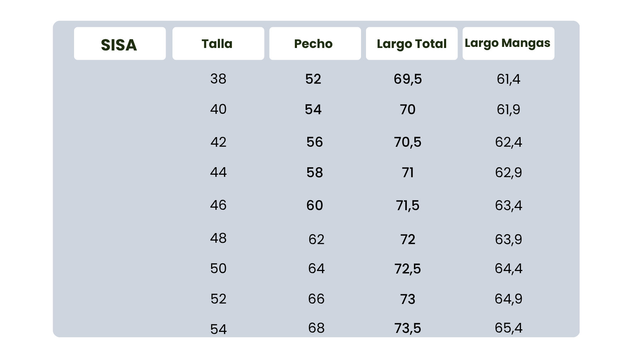Screen dimensions: 644x358
Task: Click size 38 in Talla column
Action: pos(218,79)
